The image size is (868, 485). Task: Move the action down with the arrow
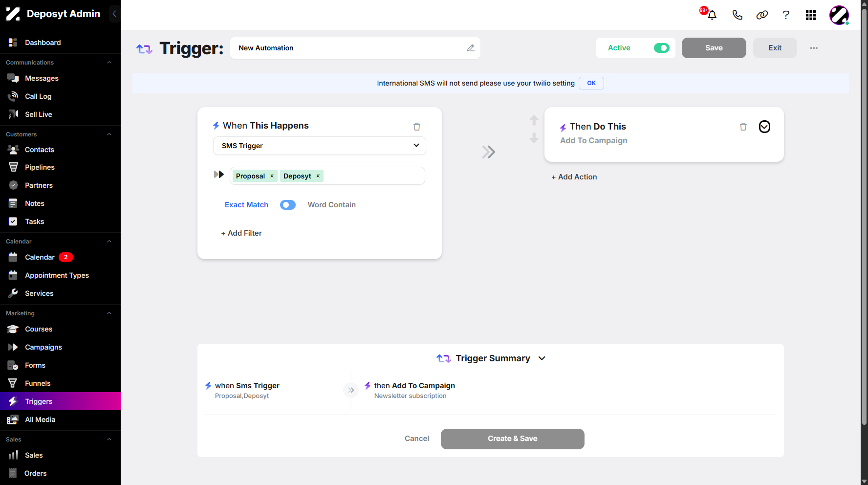(534, 138)
